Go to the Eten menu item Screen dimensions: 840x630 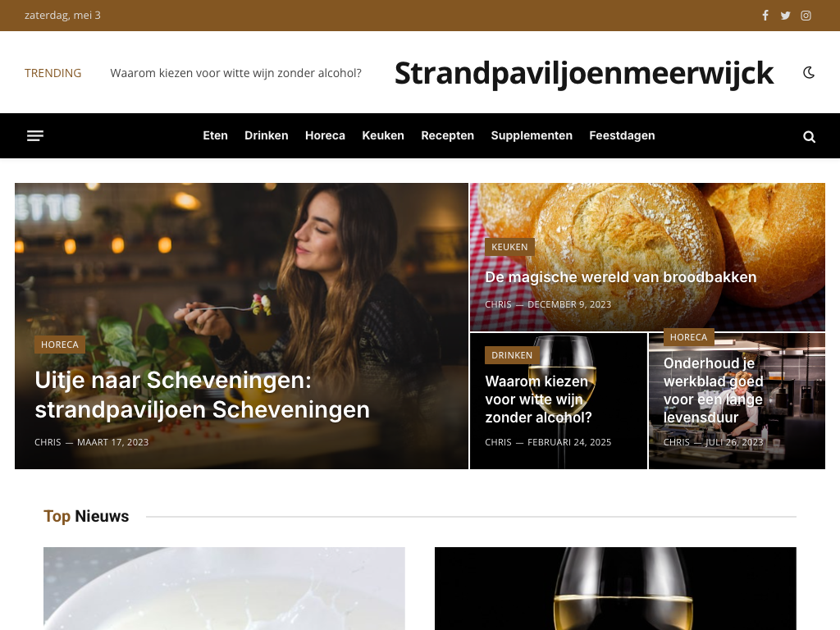tap(216, 135)
